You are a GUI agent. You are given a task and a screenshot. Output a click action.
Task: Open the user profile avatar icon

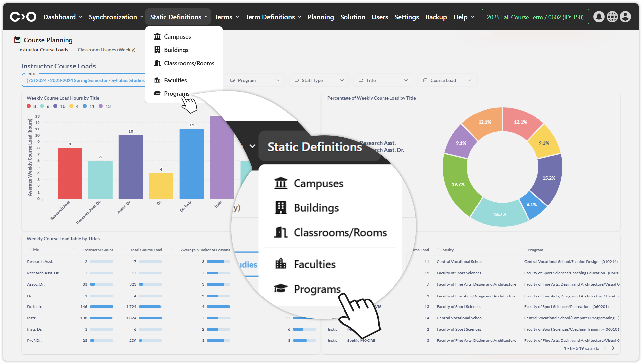[625, 17]
